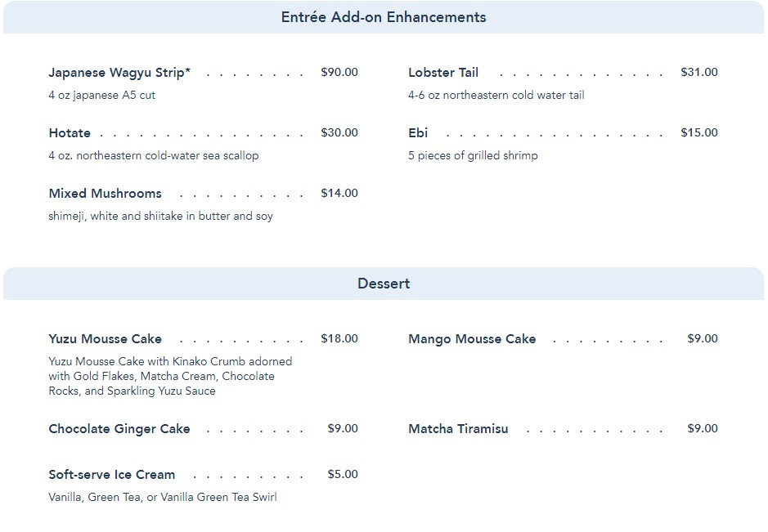
Task: Click the $5.00 Soft-serve Ice Cream price
Action: pyautogui.click(x=343, y=474)
